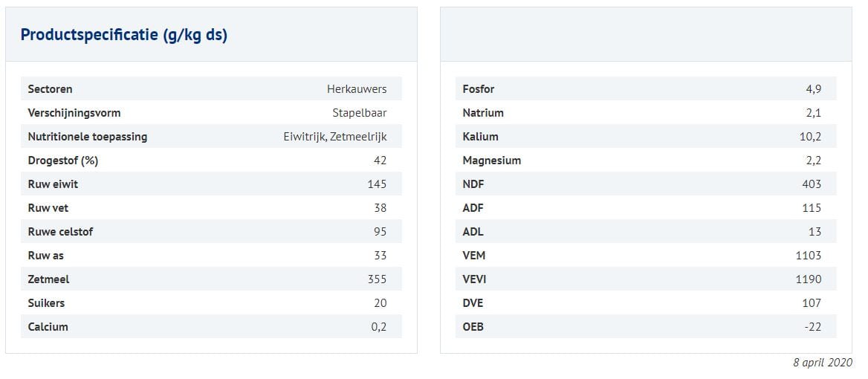Select the Ruw vet row label
Viewport: 868px width, 379px height.
point(48,208)
